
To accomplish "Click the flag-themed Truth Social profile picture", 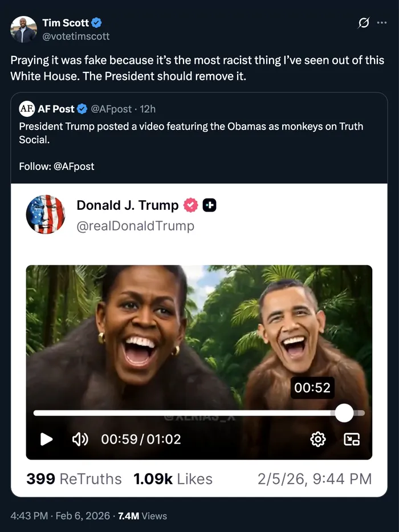I will click(x=46, y=214).
